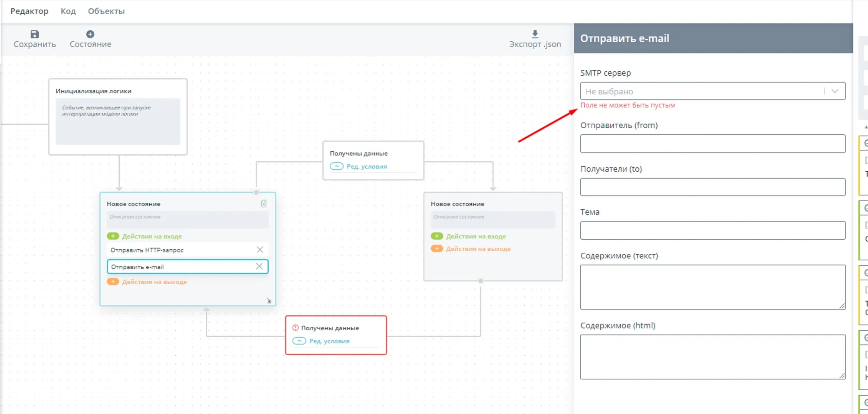The width and height of the screenshot is (868, 414).
Task: Focus the Получатели (to) field
Action: pos(712,187)
